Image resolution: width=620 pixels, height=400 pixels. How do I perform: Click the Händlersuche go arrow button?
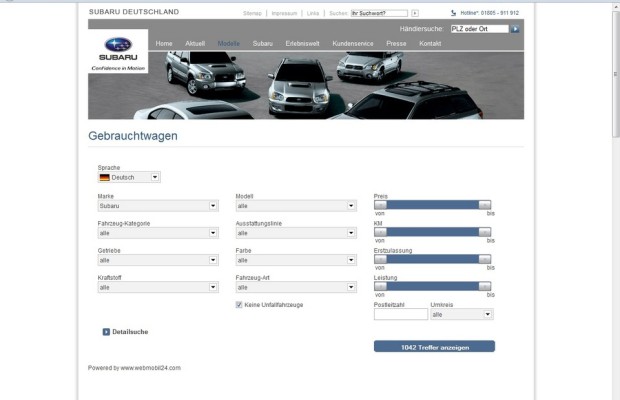tap(515, 29)
